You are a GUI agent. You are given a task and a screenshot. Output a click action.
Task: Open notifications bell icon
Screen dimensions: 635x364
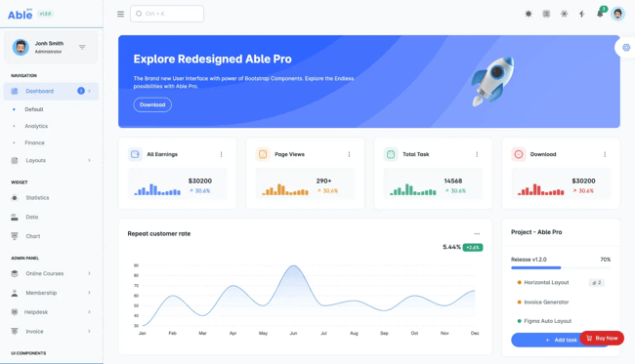click(x=600, y=14)
